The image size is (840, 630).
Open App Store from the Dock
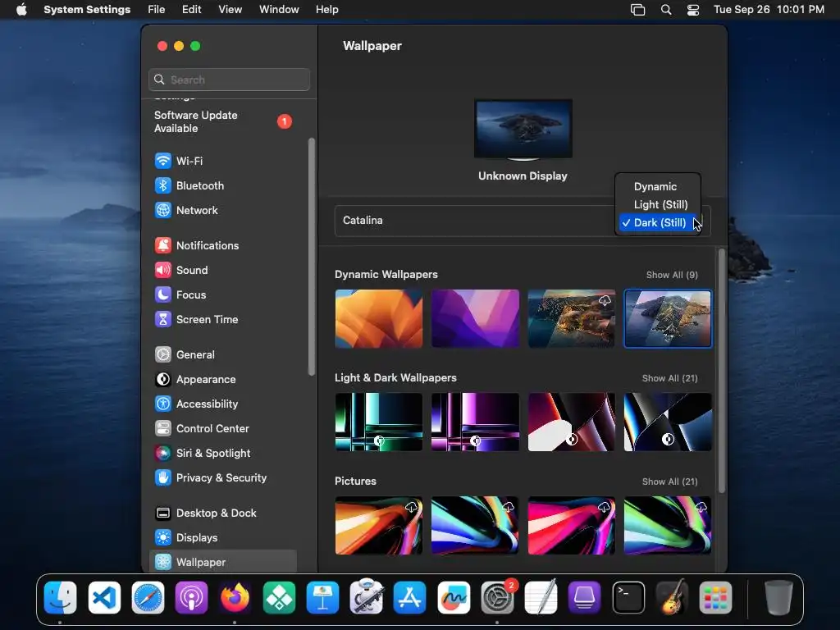tap(410, 597)
